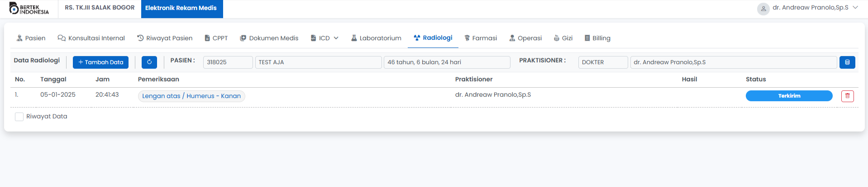Click the blue database icon beside practitioner field
This screenshot has height=187, width=868.
coord(847,62)
